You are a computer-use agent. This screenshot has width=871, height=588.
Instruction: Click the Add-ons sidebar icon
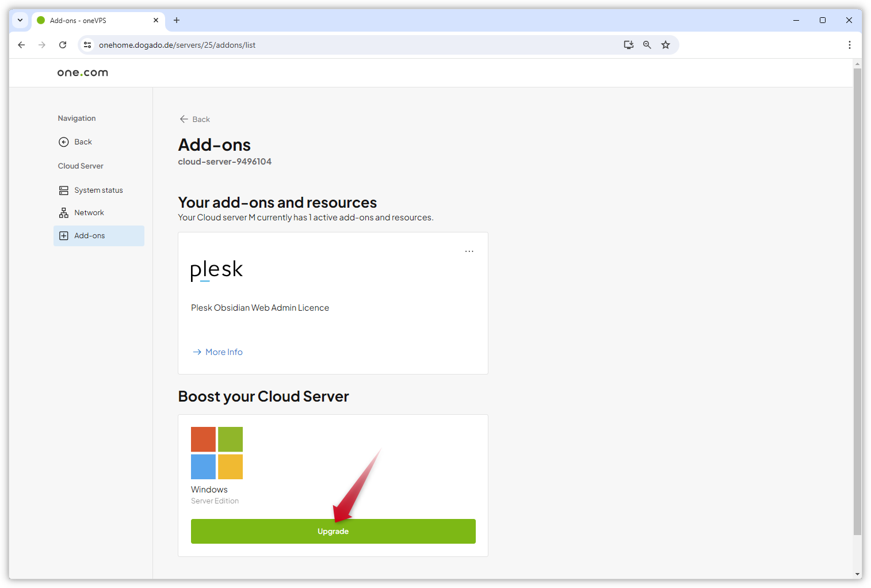63,235
